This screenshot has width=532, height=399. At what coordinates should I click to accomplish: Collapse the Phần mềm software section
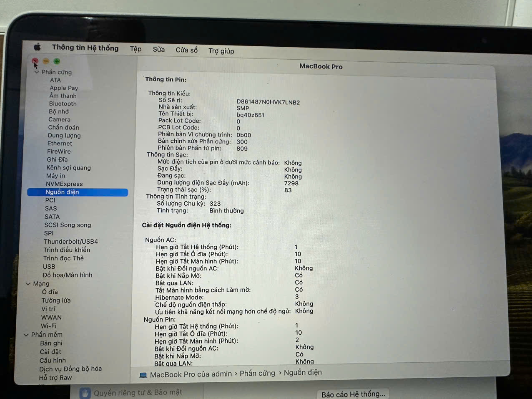pyautogui.click(x=26, y=335)
